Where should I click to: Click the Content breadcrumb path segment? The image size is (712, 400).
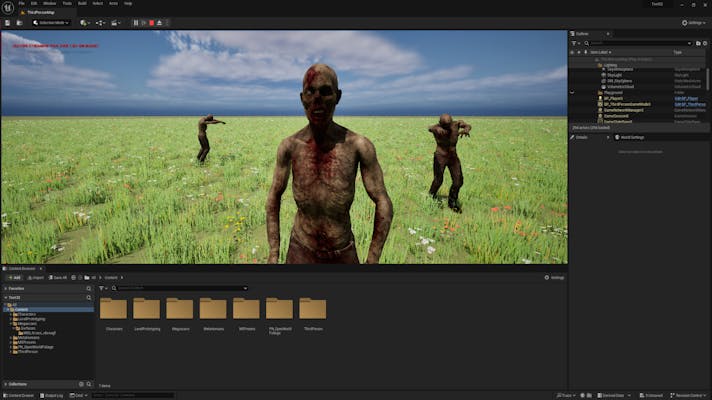point(111,277)
